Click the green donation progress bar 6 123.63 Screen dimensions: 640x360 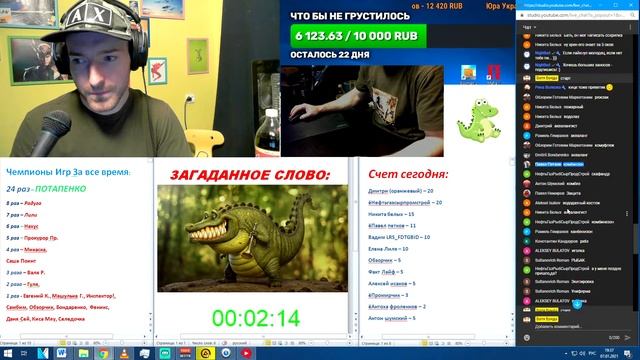click(x=358, y=36)
